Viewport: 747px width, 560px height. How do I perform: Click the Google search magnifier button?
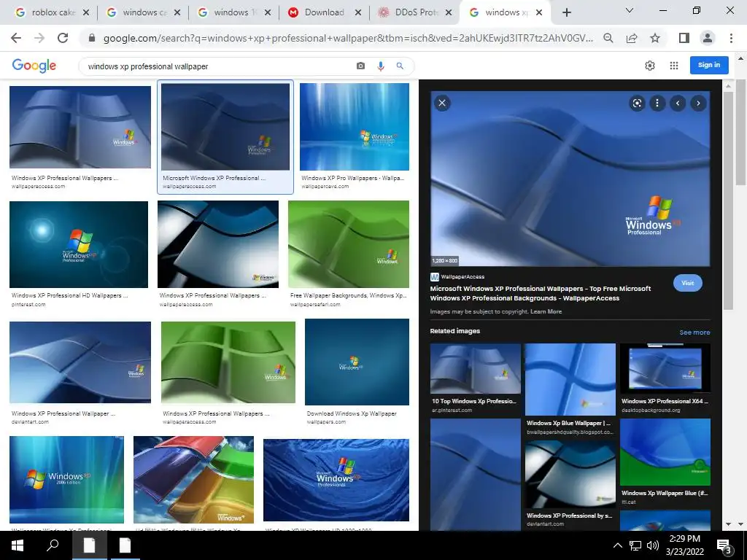coord(400,66)
